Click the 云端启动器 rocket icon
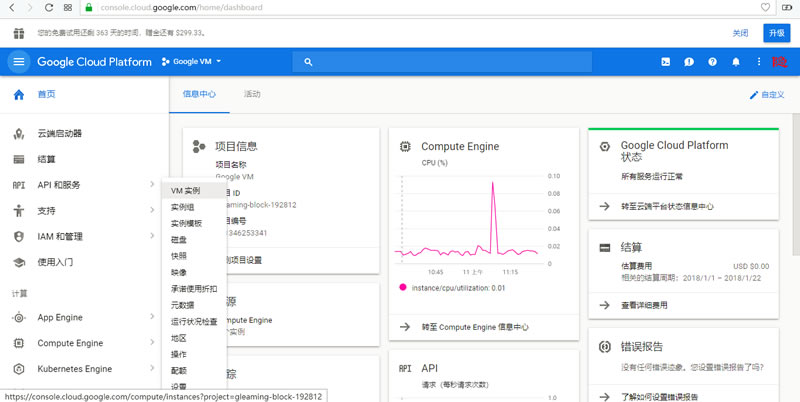800x402 pixels. pyautogui.click(x=19, y=134)
